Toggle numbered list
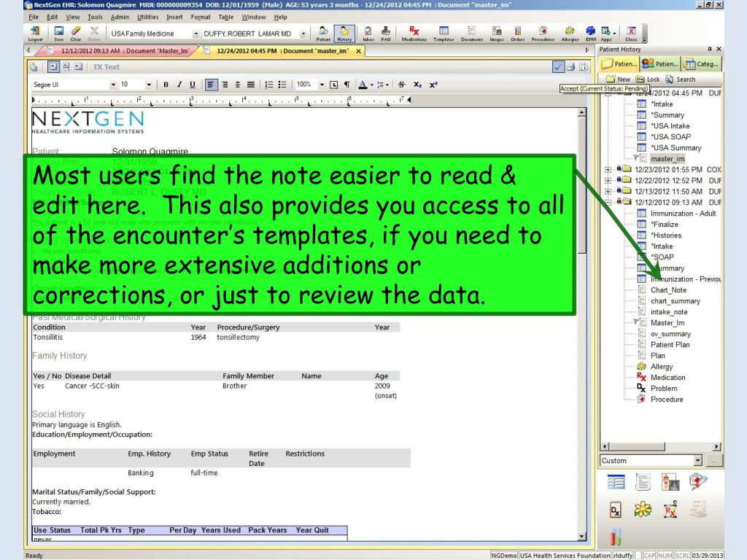Viewport: 747px width, 560px height. tap(269, 85)
